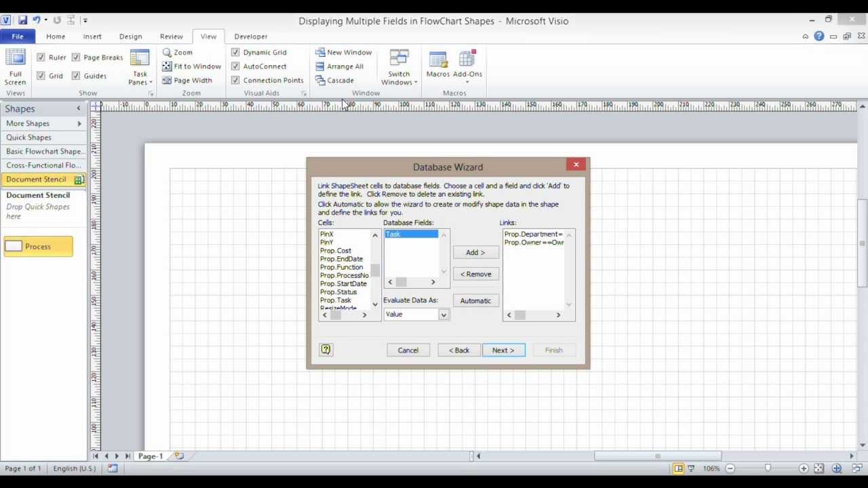868x488 pixels.
Task: Click the Add > button
Action: point(475,252)
